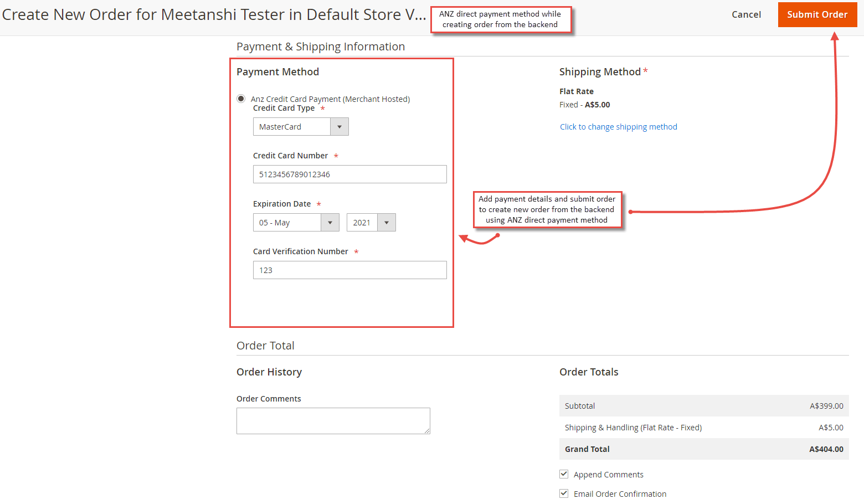Screen dimensions: 864x504
Task: Click inside the Credit Card Number field
Action: click(x=349, y=174)
